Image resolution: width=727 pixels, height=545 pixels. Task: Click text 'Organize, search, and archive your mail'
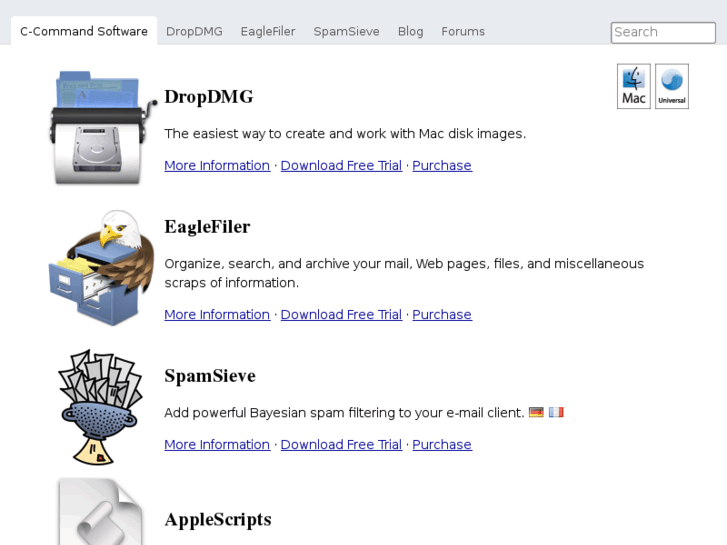tap(288, 264)
